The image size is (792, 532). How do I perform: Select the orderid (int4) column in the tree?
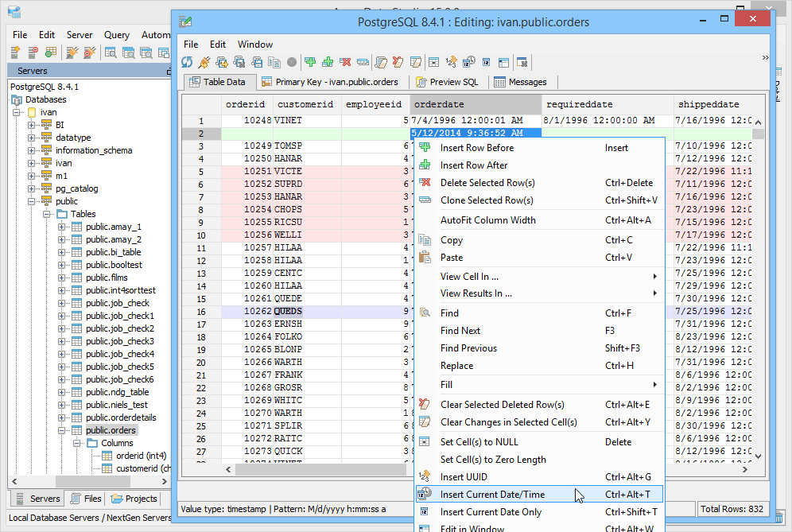click(x=141, y=456)
